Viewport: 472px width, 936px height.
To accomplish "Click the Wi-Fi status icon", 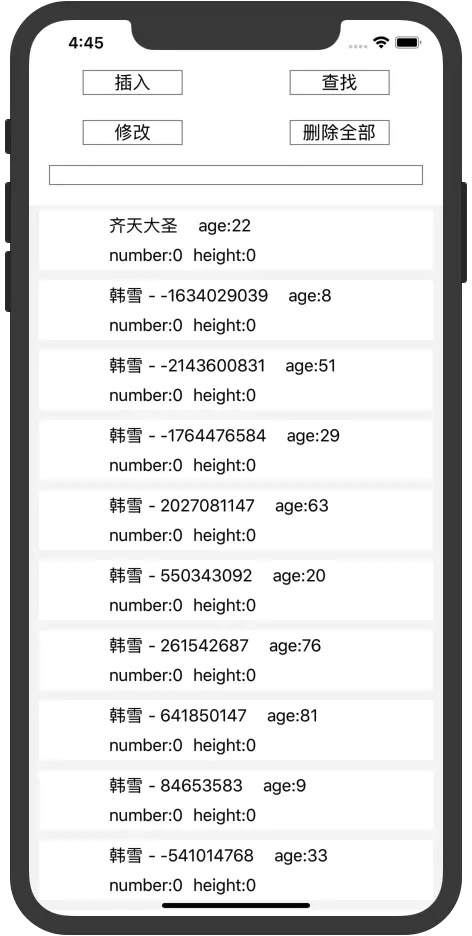I will (x=380, y=42).
